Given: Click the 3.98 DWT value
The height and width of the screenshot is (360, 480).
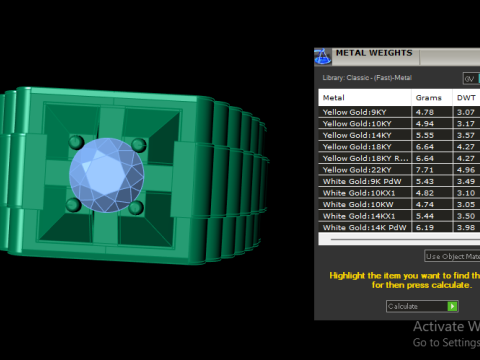Looking at the screenshot, I should point(466,228).
